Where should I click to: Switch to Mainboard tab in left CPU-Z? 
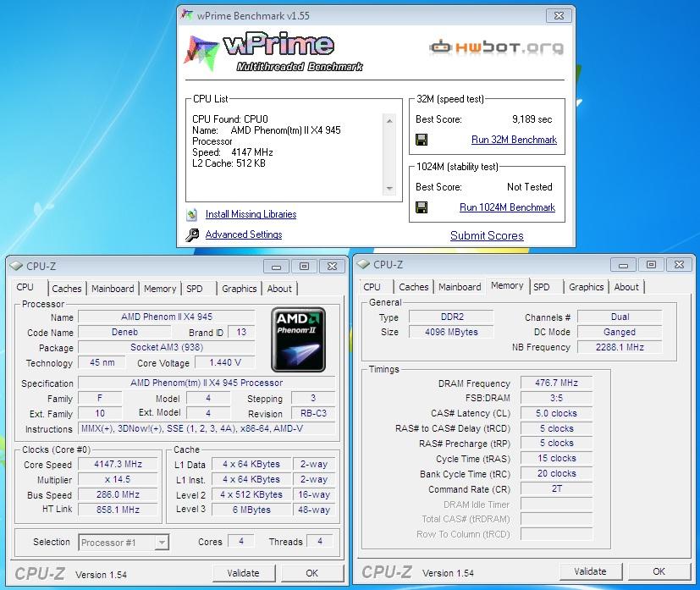(113, 289)
